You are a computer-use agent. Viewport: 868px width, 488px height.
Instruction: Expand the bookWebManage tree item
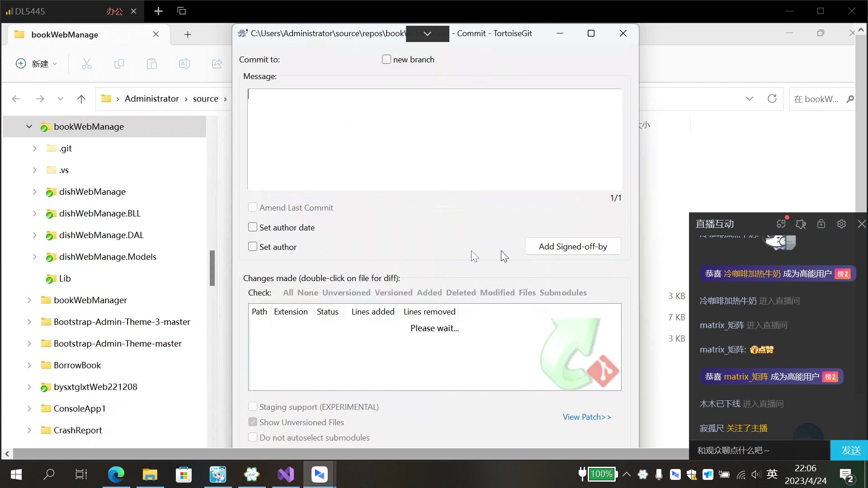click(28, 126)
